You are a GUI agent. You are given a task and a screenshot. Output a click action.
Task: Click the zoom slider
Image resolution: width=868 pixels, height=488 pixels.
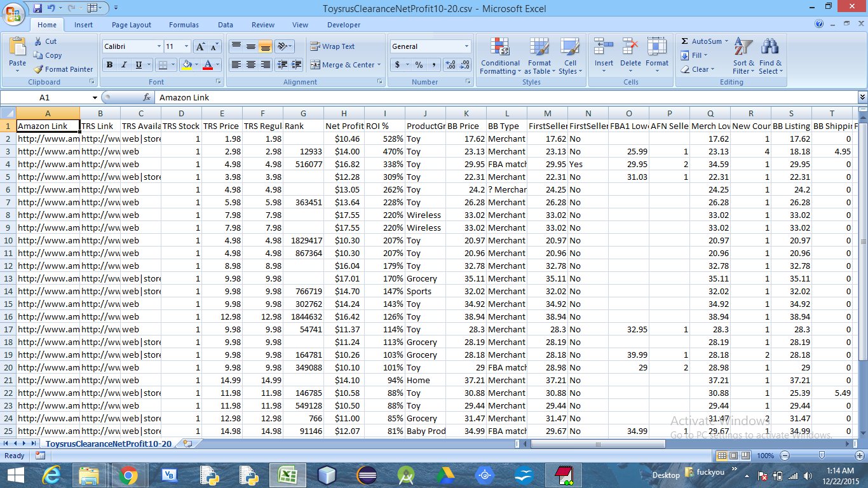[x=822, y=456]
